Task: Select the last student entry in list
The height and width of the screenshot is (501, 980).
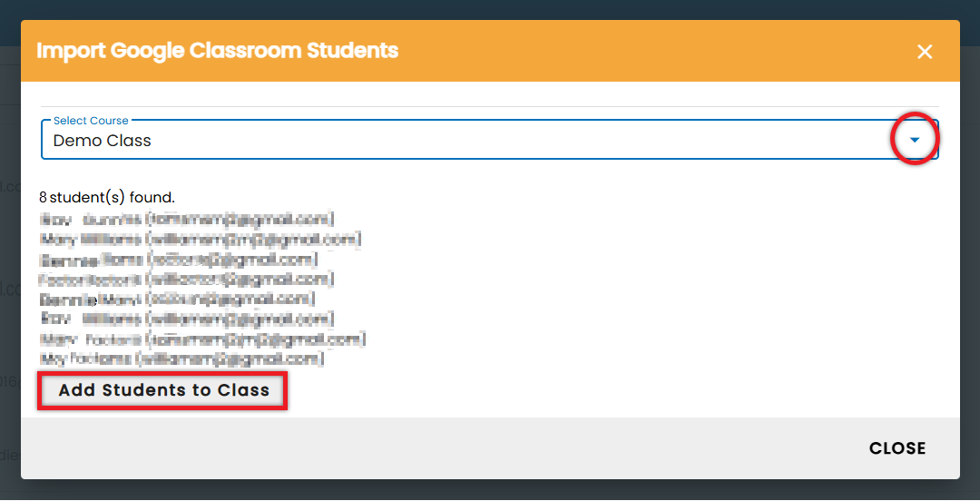Action: 181,359
